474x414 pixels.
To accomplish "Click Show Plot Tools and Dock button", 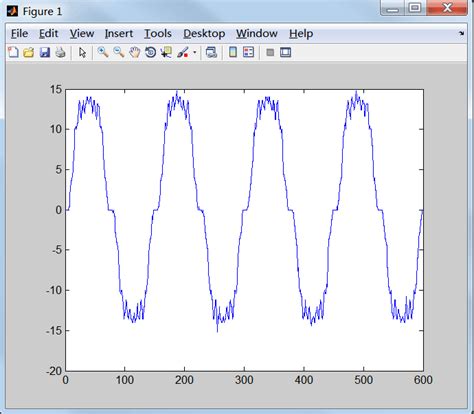I will 286,52.
